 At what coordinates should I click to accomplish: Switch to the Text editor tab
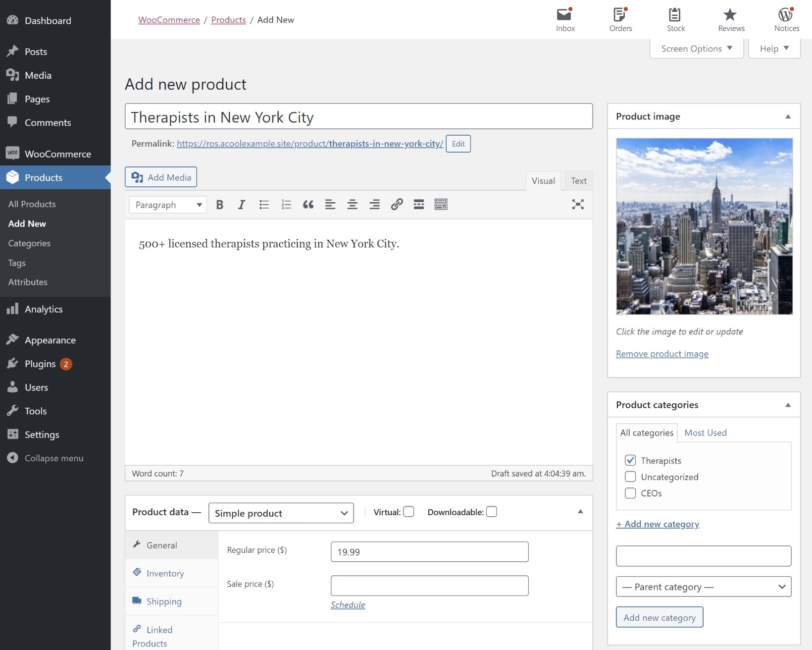[x=578, y=180]
